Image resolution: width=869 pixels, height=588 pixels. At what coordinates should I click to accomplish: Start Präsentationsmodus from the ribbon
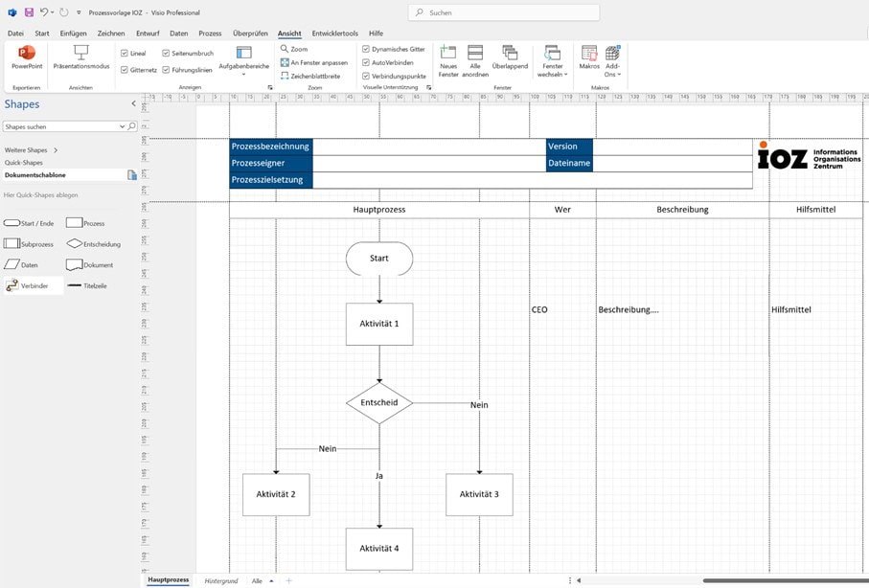click(x=80, y=54)
